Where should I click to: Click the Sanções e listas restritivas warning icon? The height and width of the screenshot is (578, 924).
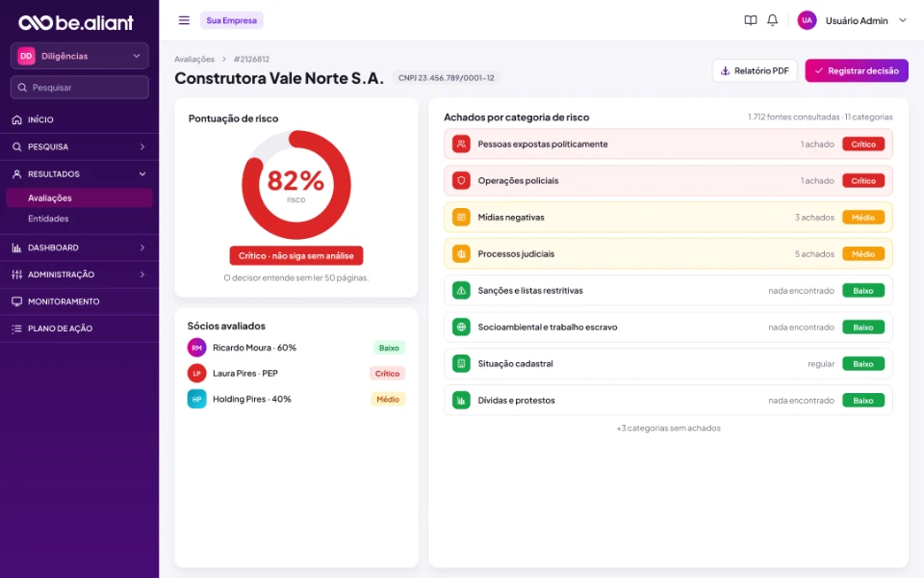(x=461, y=290)
